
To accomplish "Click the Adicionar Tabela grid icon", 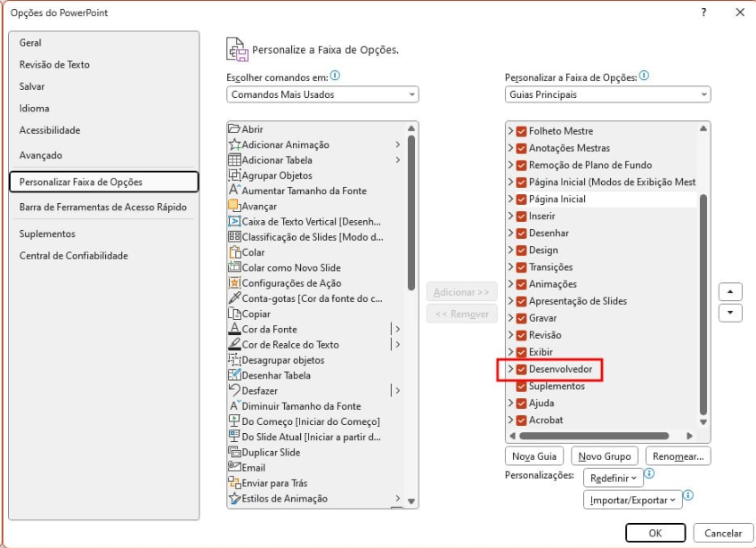I will 234,159.
